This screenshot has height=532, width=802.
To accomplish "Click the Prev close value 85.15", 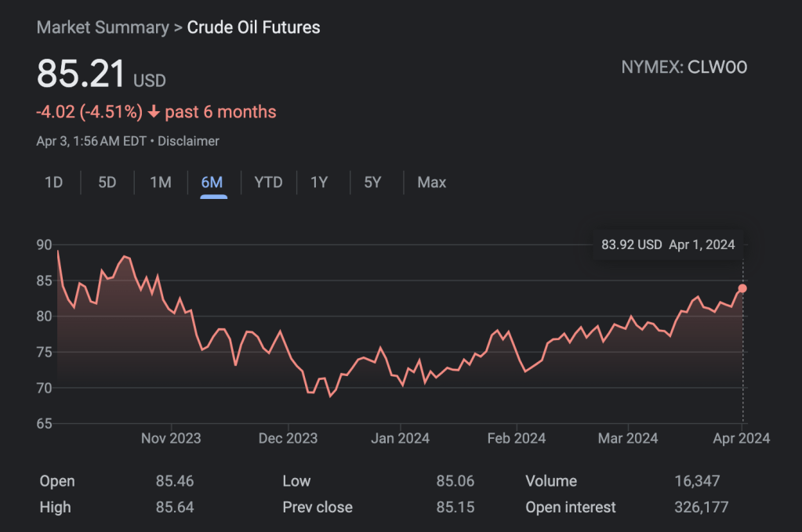I will point(455,508).
